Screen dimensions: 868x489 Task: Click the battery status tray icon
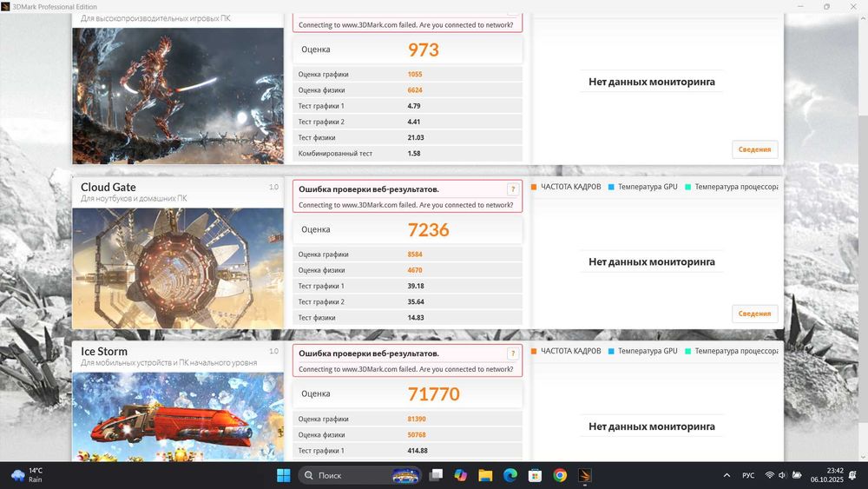tap(797, 475)
